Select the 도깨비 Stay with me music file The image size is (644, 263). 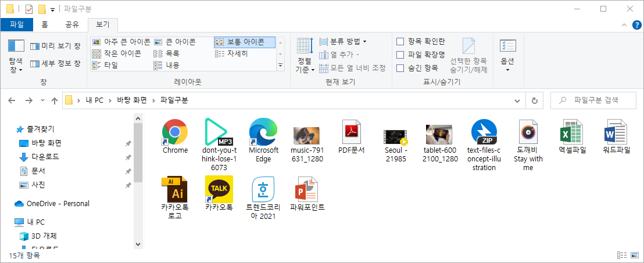[x=528, y=132]
